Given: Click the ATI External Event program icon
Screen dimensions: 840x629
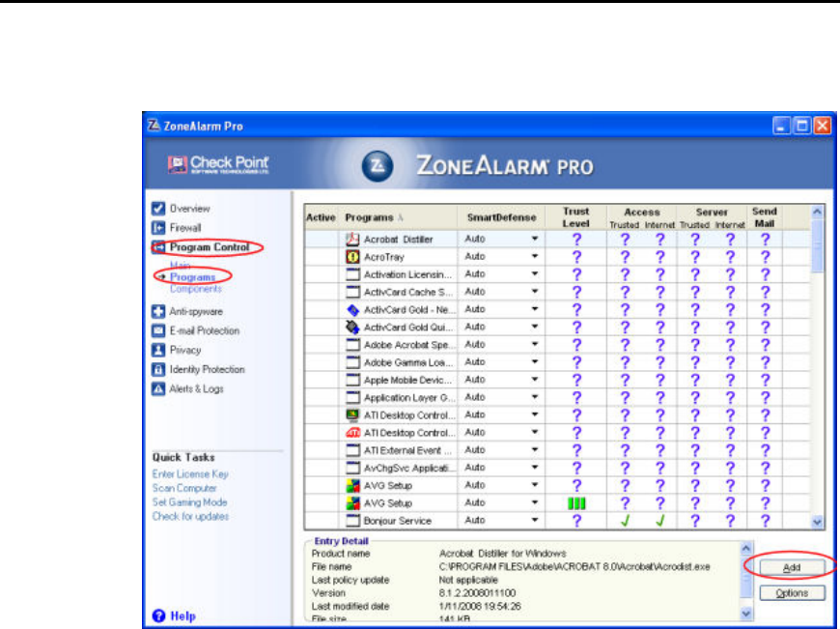Looking at the screenshot, I should (x=352, y=450).
